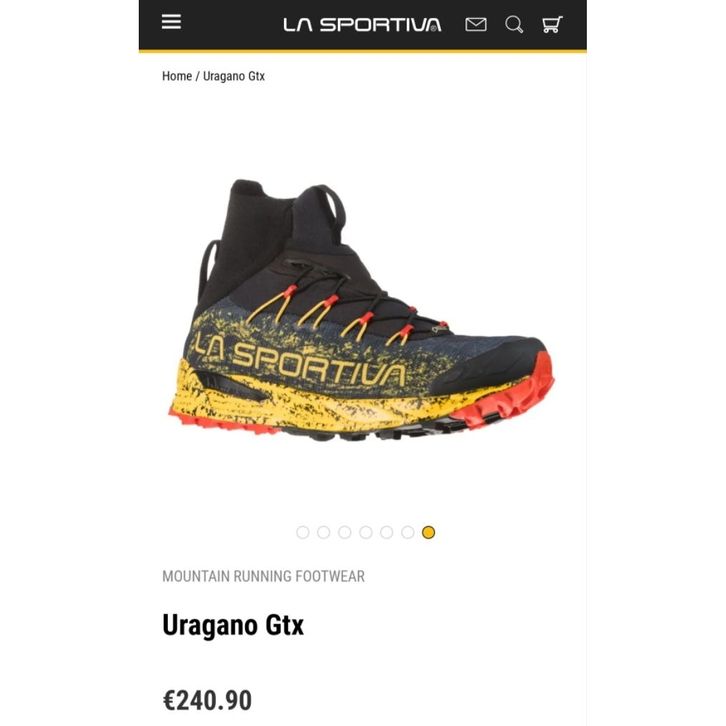Select the active yellow carousel dot
This screenshot has width=726, height=726.
pyautogui.click(x=428, y=532)
